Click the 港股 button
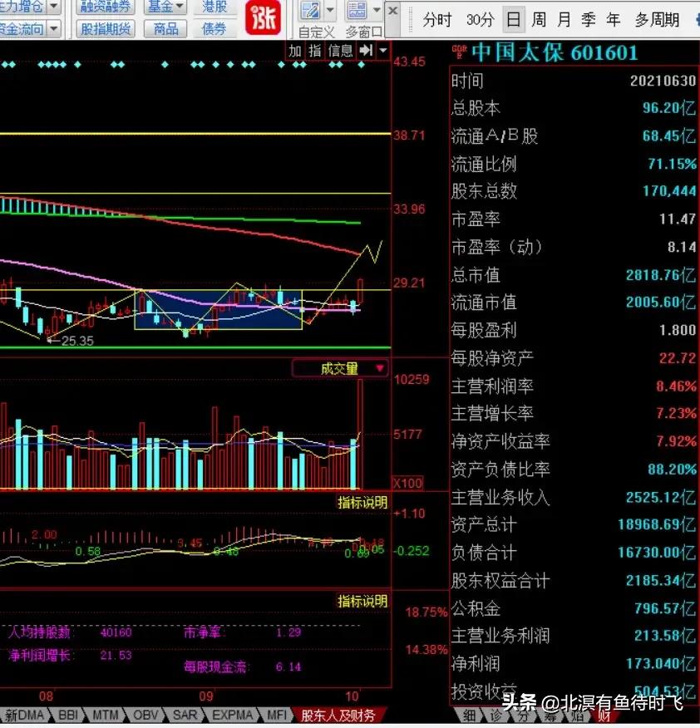 point(214,7)
